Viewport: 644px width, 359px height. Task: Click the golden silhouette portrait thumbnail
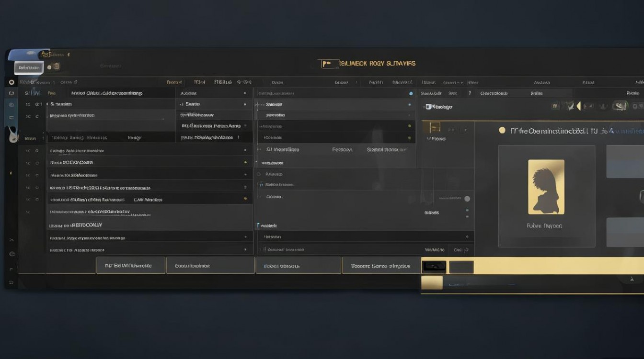[x=546, y=187]
